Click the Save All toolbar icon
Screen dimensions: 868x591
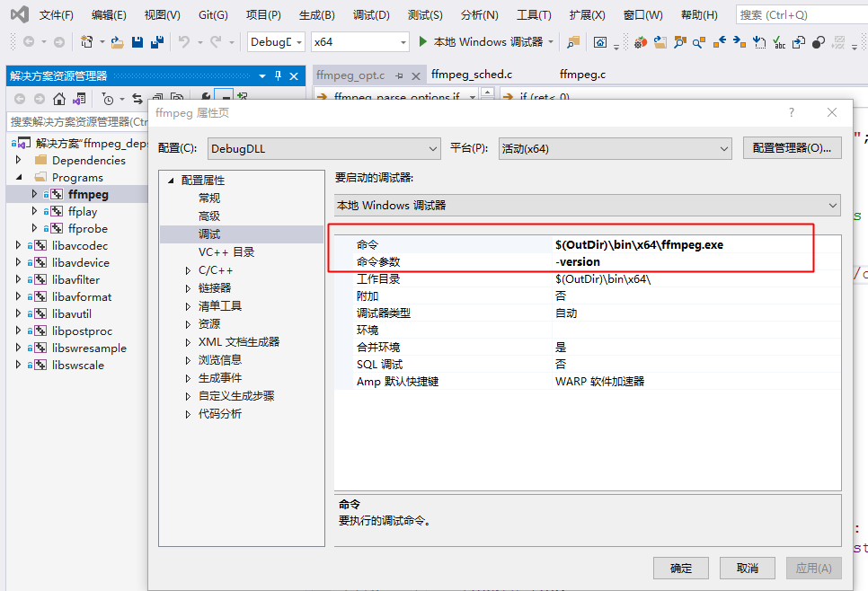pyautogui.click(x=157, y=42)
